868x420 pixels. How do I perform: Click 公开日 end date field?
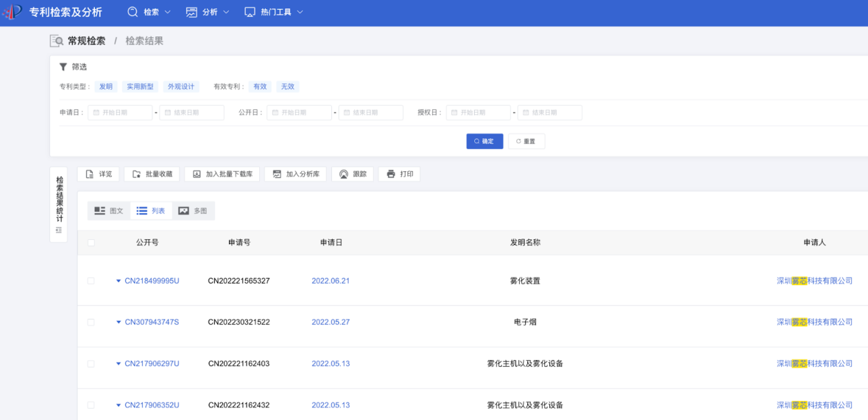371,113
